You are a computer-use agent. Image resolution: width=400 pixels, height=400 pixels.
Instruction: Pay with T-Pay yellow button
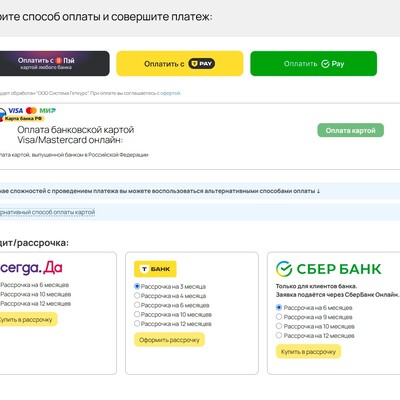point(180,64)
